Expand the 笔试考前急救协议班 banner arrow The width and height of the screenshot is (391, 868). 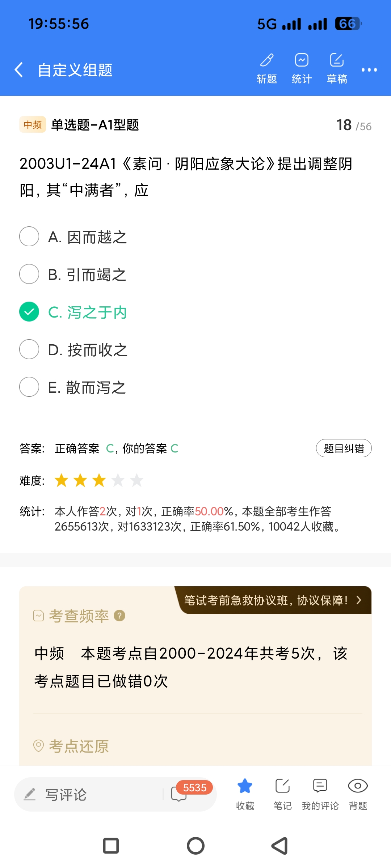click(x=359, y=600)
